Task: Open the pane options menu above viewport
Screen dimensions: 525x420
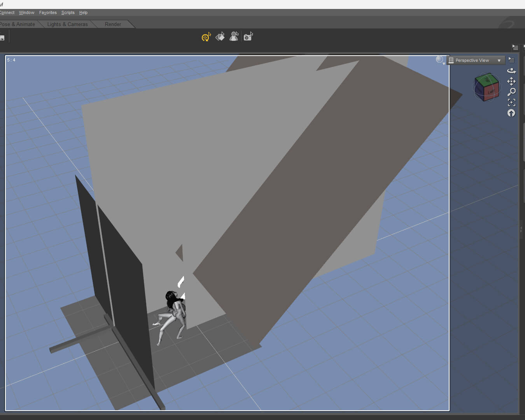Action: tap(515, 47)
